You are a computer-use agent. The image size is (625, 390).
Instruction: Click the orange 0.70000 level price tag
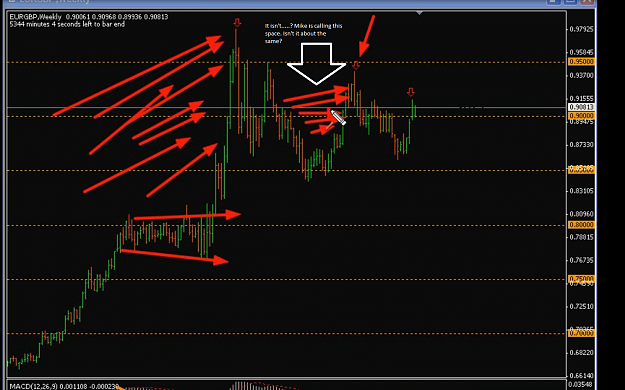pos(582,333)
